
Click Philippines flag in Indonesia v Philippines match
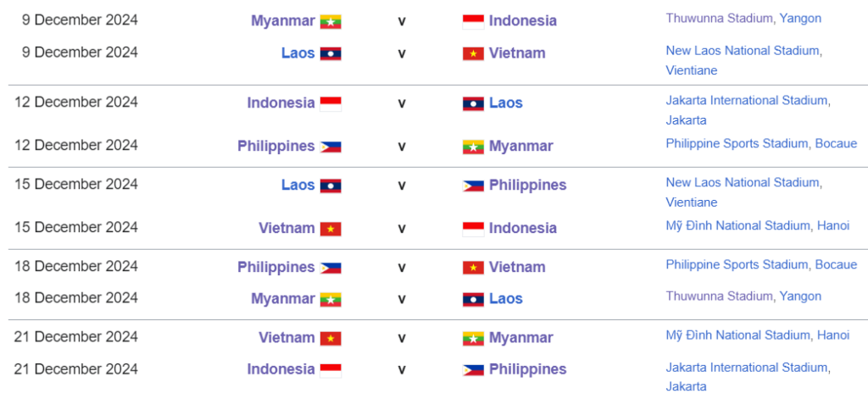point(473,369)
